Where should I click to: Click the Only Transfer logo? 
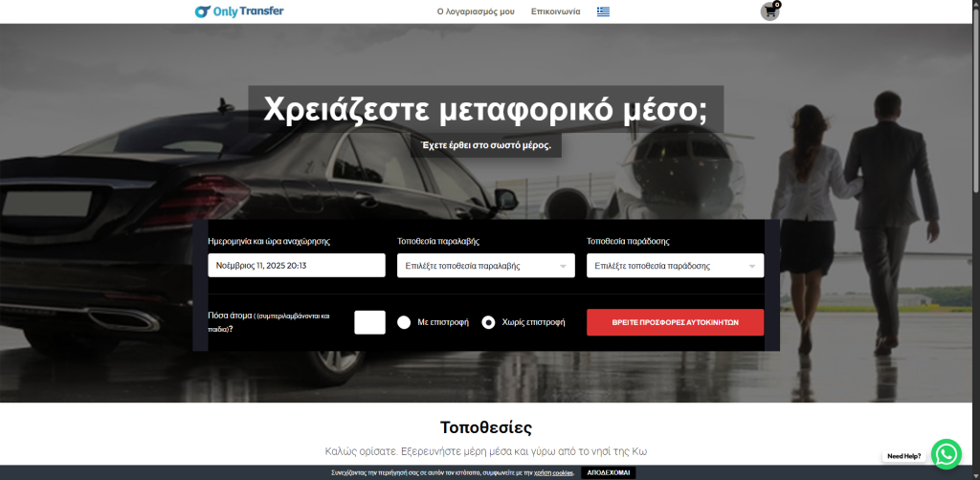pos(238,11)
